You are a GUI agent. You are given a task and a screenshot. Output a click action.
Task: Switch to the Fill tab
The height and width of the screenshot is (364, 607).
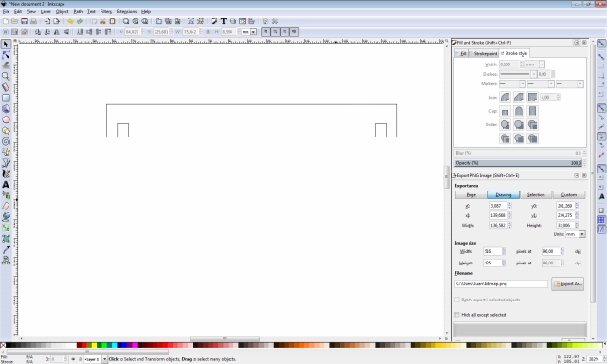[461, 53]
